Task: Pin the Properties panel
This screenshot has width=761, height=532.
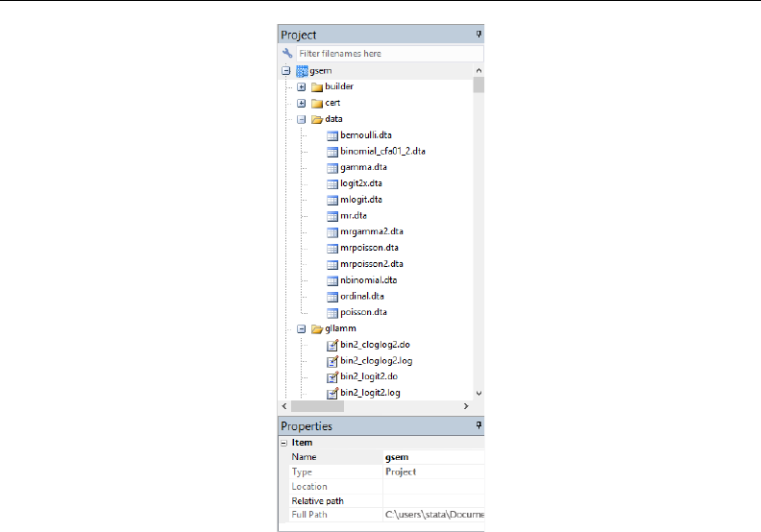Action: click(479, 425)
